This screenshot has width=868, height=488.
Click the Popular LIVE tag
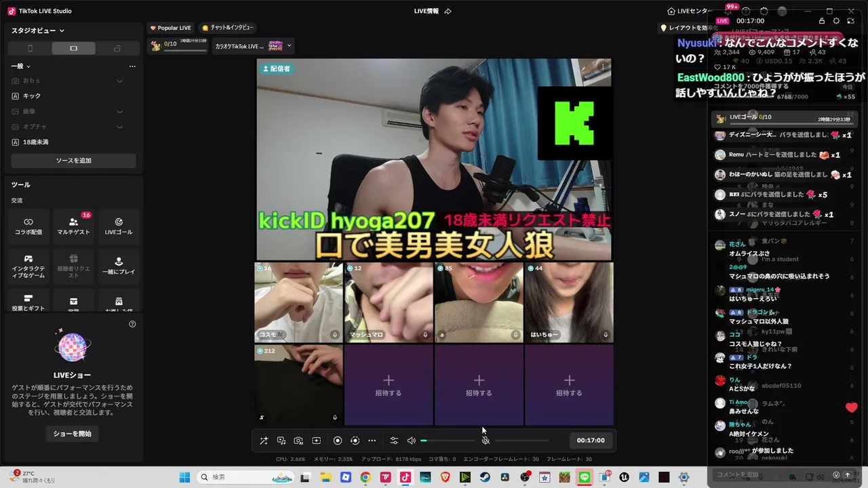coord(170,28)
